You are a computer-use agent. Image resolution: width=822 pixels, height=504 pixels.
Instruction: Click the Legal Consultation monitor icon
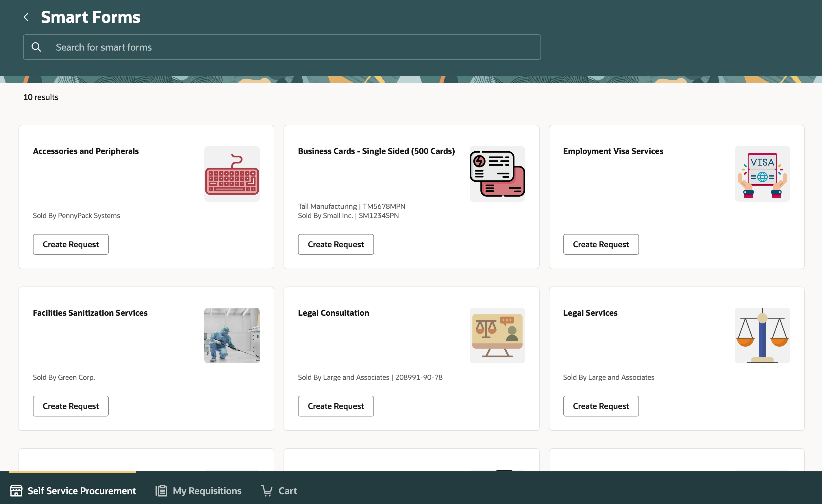pyautogui.click(x=497, y=335)
